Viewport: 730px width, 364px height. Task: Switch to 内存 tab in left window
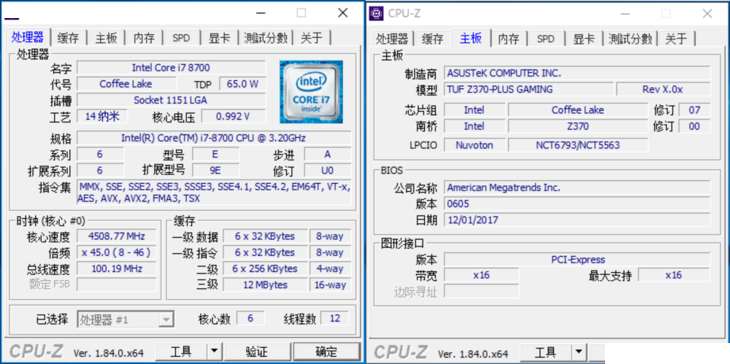144,38
